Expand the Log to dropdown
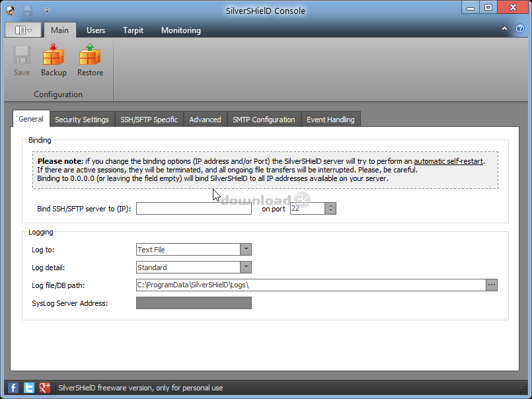 click(x=246, y=250)
